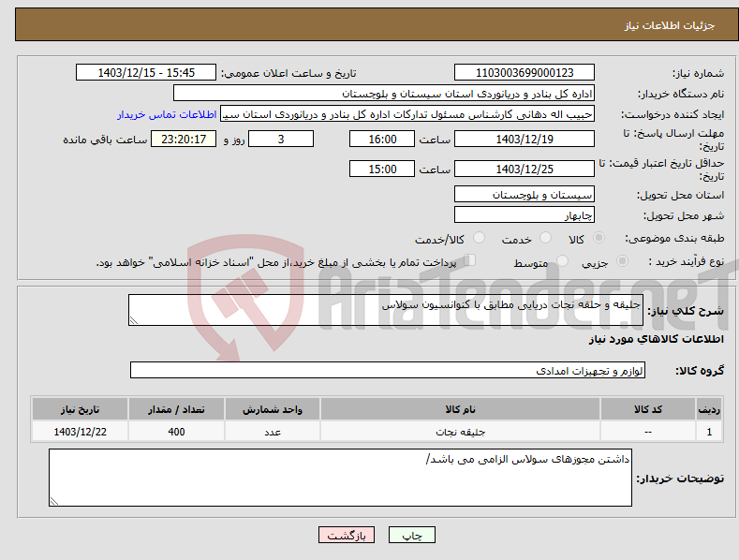Image resolution: width=739 pixels, height=560 pixels.
Task: Toggle the اسناد خزانه اسلامی payment checkbox
Action: [x=470, y=260]
